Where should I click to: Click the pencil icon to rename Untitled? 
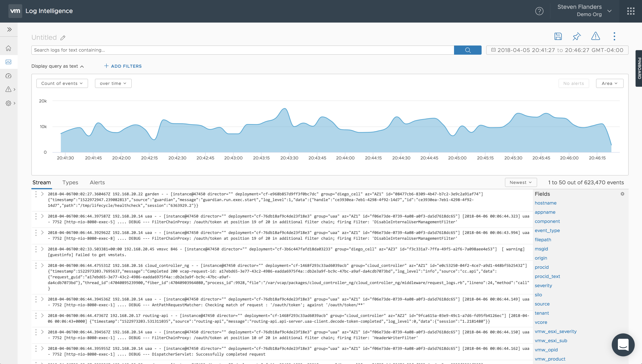(63, 38)
